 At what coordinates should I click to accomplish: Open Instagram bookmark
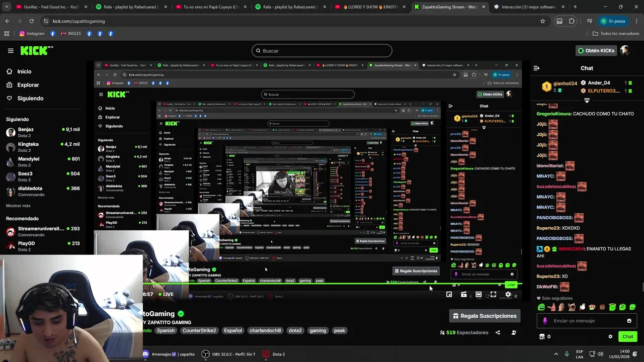tap(32, 34)
